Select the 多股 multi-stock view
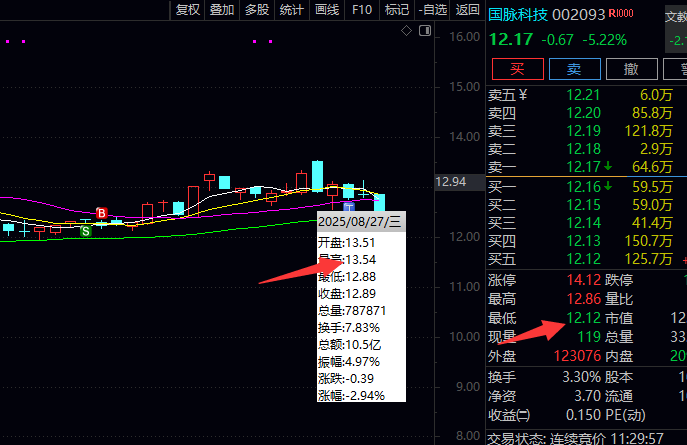 tap(257, 10)
